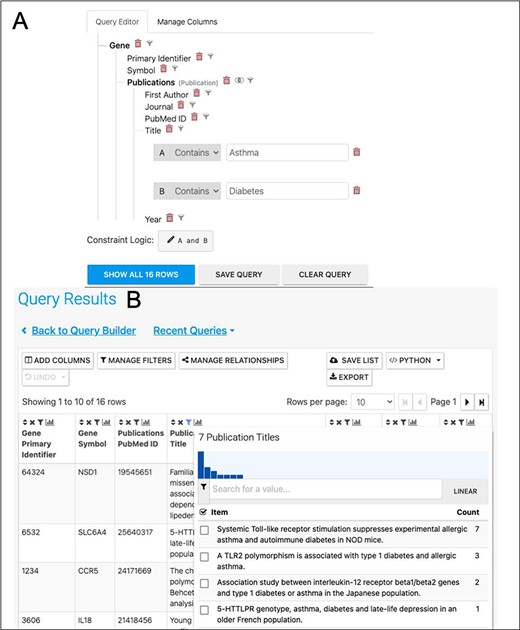Click the SAVE QUERY button
520x630 pixels.
[239, 274]
